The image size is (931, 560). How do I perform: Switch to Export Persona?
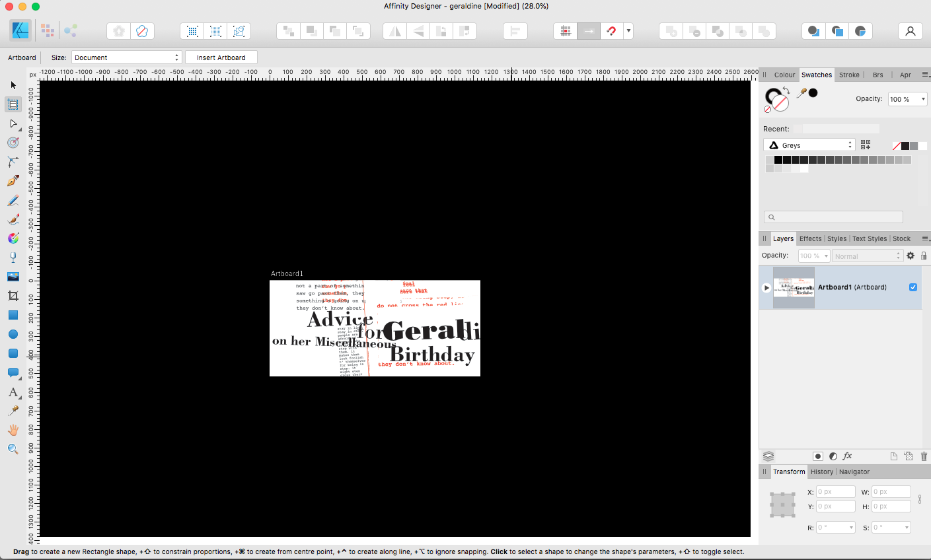(71, 30)
